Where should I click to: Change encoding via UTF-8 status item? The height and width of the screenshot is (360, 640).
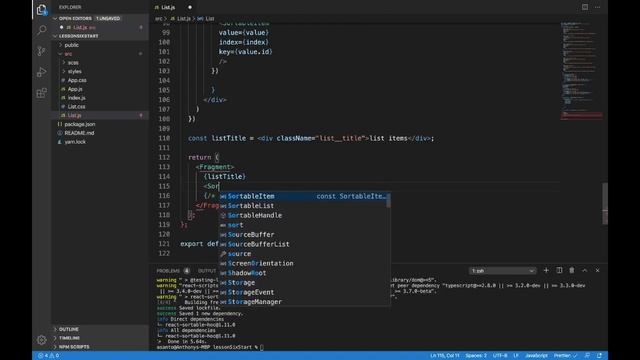pyautogui.click(x=500, y=356)
